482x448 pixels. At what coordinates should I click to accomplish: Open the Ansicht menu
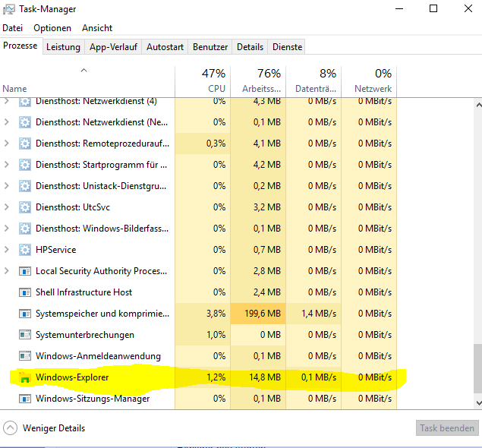[x=97, y=28]
